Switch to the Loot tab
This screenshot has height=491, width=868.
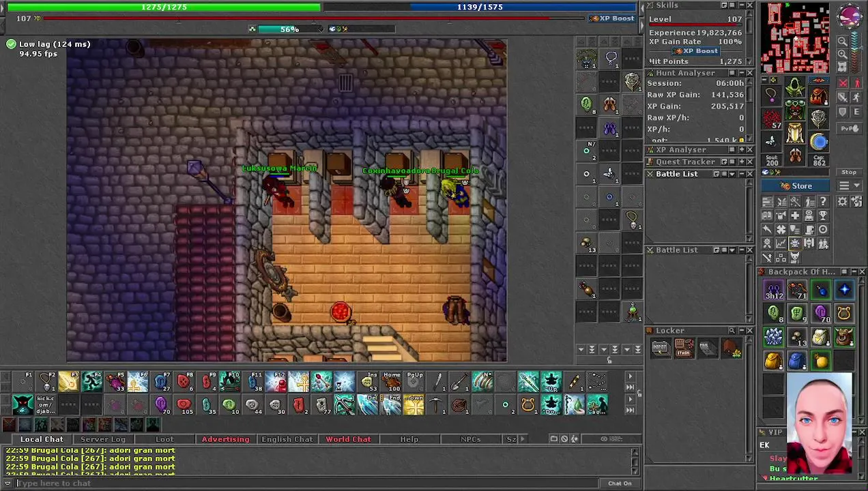coord(164,439)
